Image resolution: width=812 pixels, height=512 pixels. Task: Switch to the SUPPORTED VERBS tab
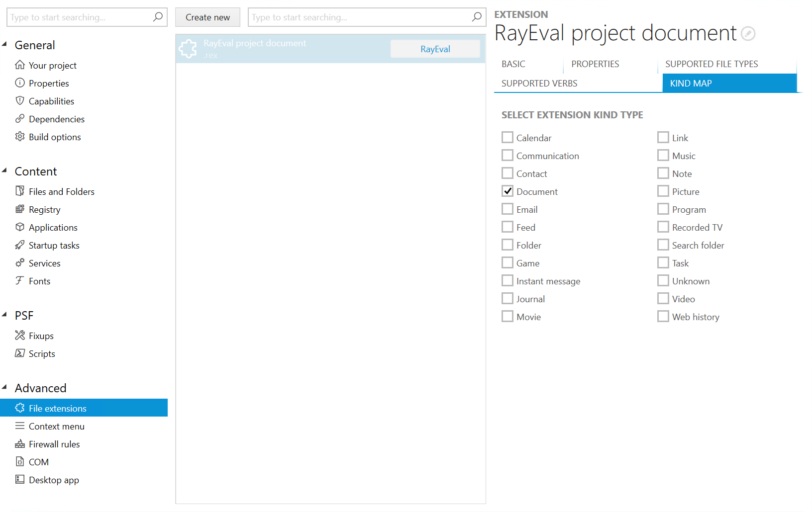[x=539, y=83]
